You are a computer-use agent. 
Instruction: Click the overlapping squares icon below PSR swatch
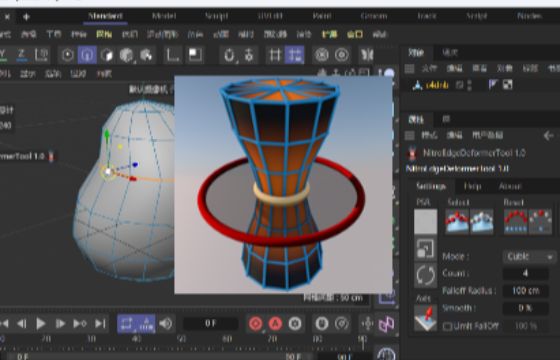(425, 249)
